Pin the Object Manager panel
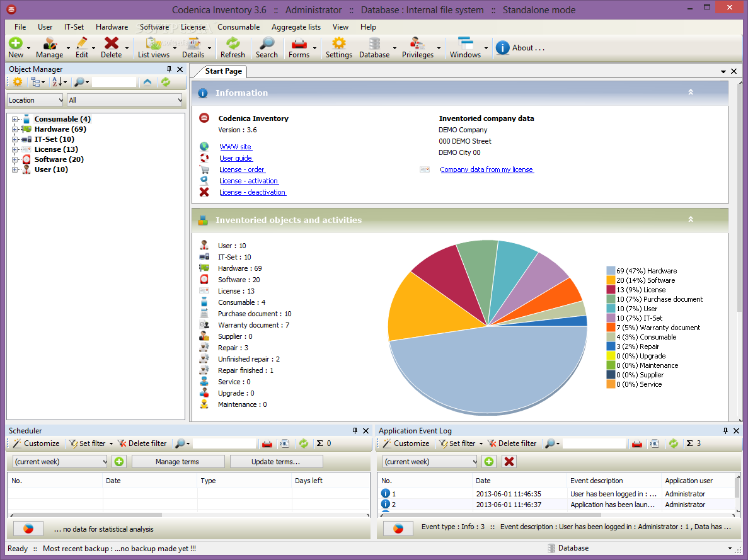This screenshot has width=748, height=560. (x=169, y=69)
